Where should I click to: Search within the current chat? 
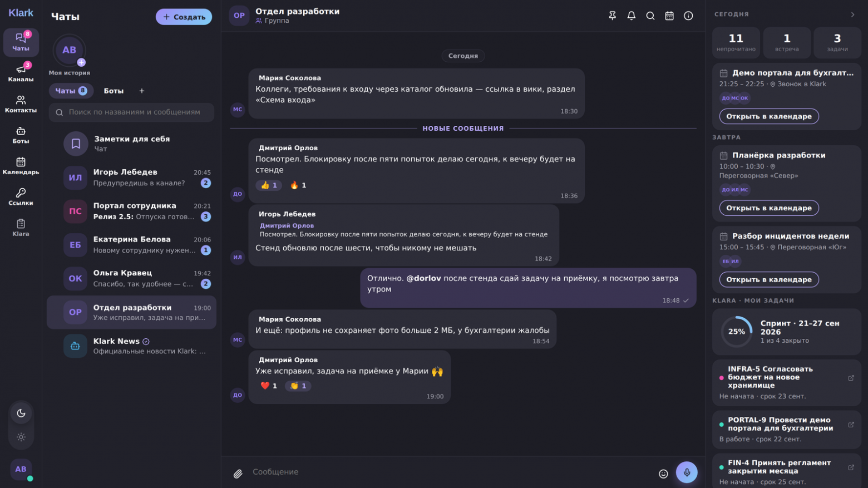(650, 16)
